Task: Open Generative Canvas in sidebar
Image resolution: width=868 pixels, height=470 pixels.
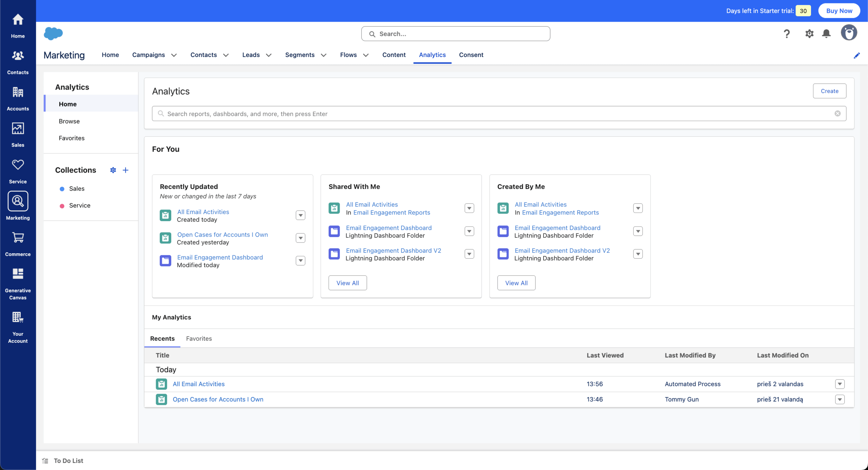Action: (18, 284)
